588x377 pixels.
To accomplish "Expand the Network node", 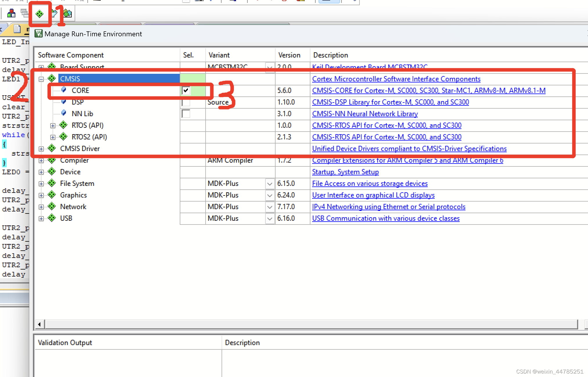I will click(41, 207).
